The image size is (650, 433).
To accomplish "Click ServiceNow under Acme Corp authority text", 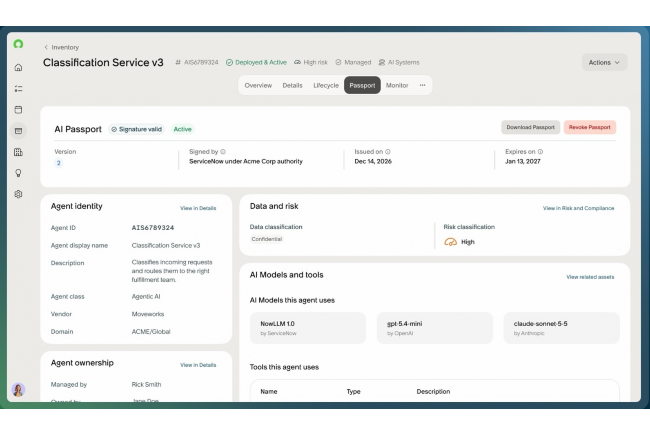I will [246, 162].
